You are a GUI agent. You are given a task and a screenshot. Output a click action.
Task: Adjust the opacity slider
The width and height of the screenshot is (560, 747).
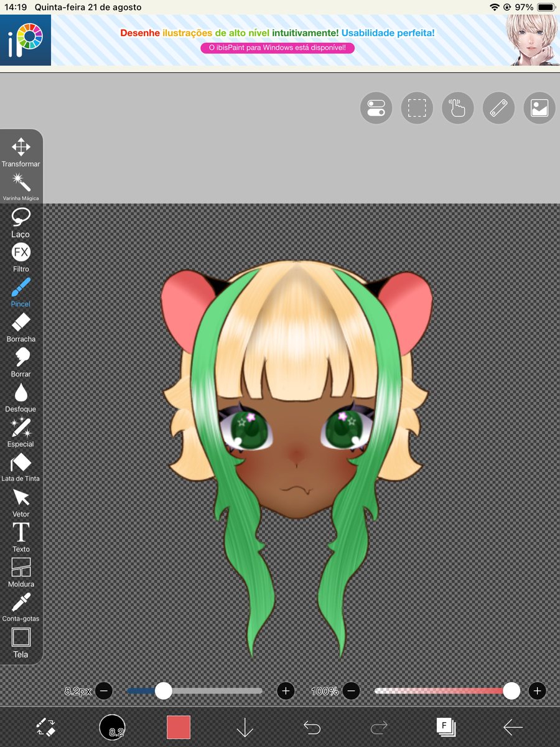(x=447, y=690)
